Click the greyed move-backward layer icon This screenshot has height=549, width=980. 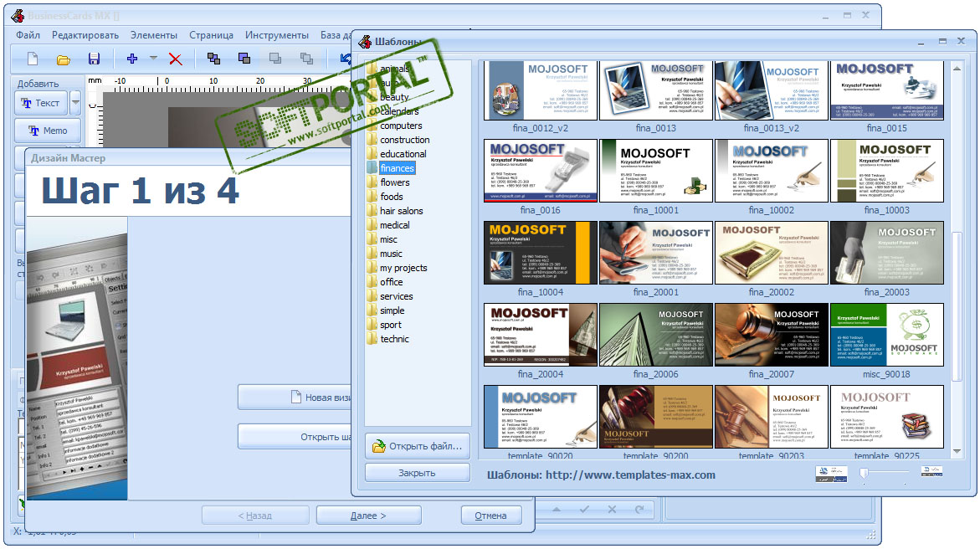coord(306,59)
